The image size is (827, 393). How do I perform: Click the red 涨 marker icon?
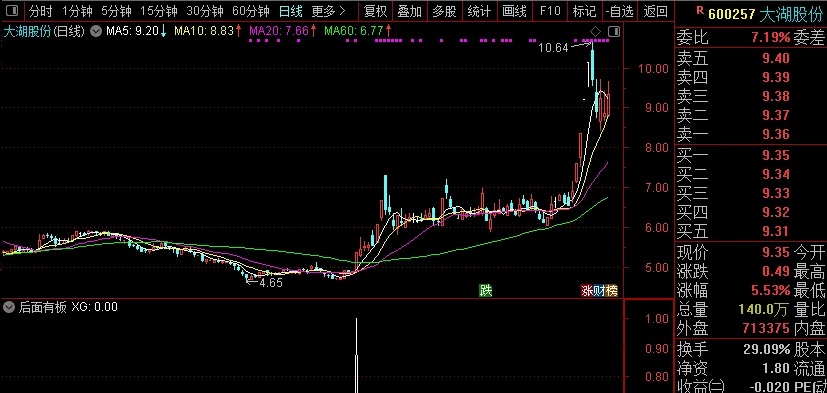[x=586, y=290]
